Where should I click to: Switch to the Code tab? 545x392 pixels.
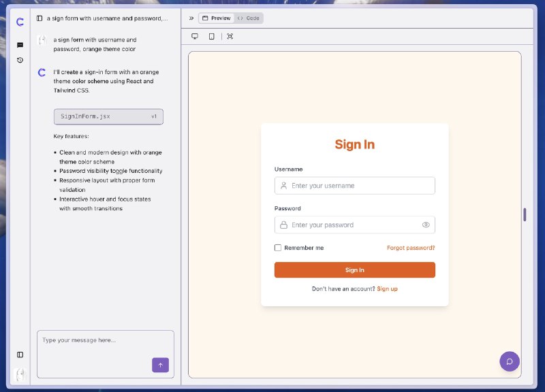point(249,18)
